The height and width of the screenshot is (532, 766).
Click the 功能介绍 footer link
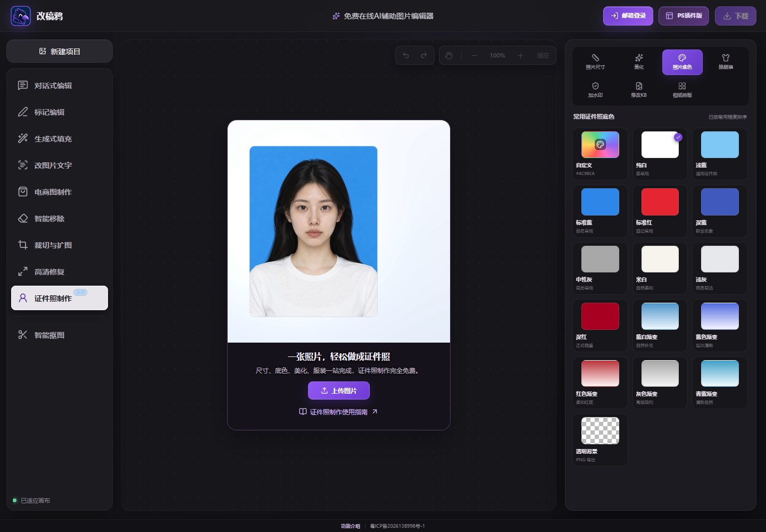click(351, 526)
